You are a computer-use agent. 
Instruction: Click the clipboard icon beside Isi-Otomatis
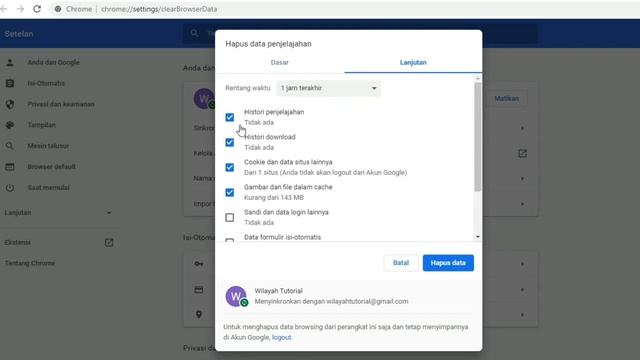pyautogui.click(x=10, y=83)
